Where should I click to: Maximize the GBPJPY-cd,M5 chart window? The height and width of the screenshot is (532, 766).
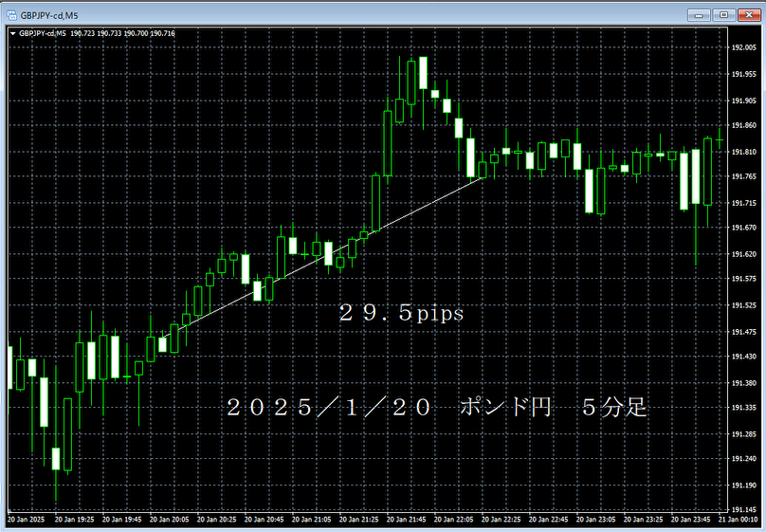tap(723, 15)
